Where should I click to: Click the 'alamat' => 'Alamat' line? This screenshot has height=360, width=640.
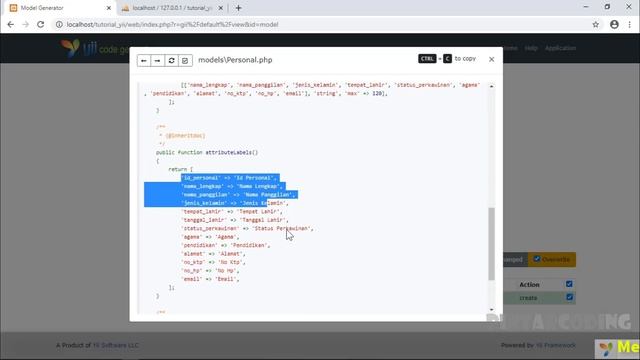coord(213,253)
